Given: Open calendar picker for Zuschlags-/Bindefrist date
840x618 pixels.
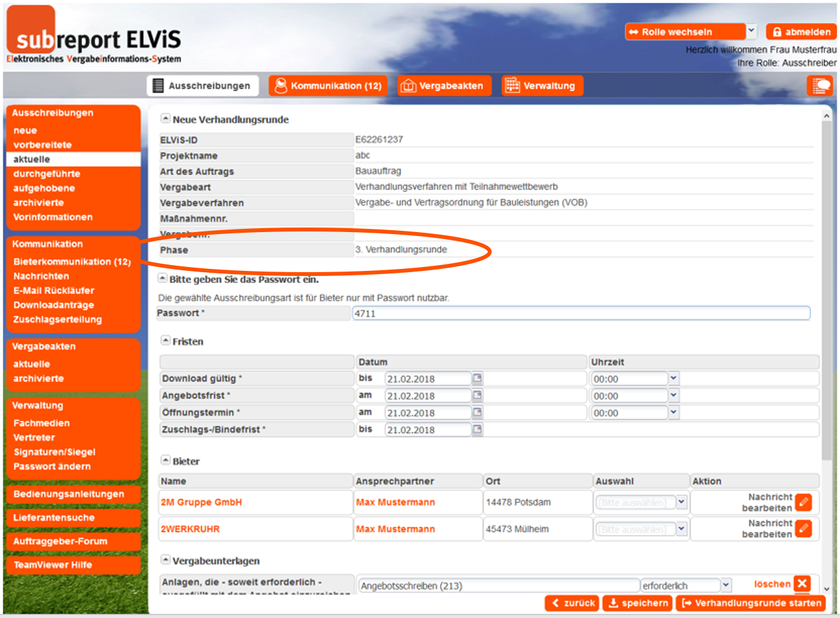Looking at the screenshot, I should [x=477, y=429].
